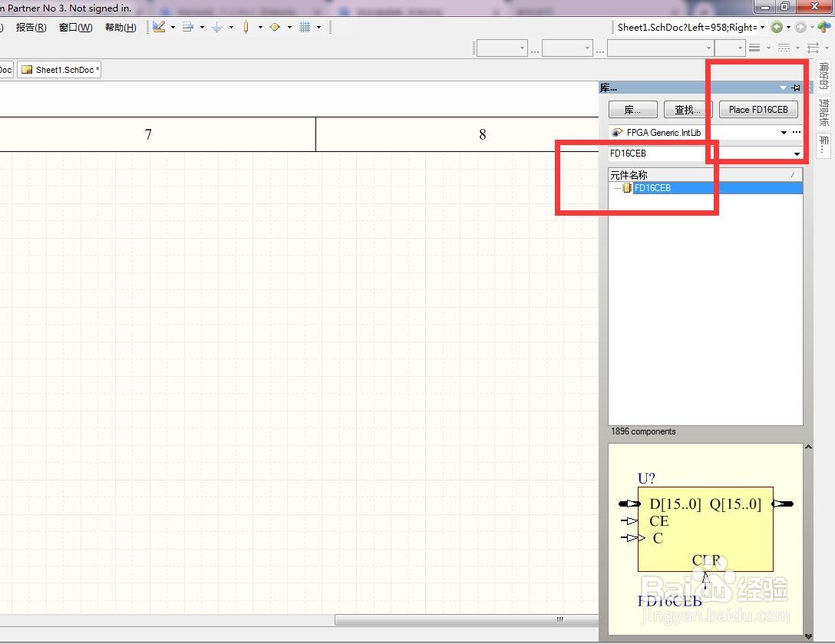This screenshot has height=644, width=835.
Task: Click the green navigate back icon
Action: pyautogui.click(x=777, y=27)
